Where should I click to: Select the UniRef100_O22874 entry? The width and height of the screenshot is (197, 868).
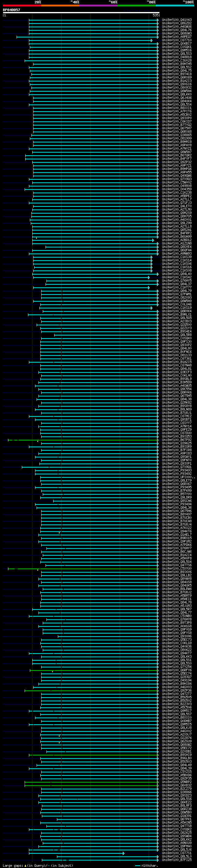coord(177,737)
